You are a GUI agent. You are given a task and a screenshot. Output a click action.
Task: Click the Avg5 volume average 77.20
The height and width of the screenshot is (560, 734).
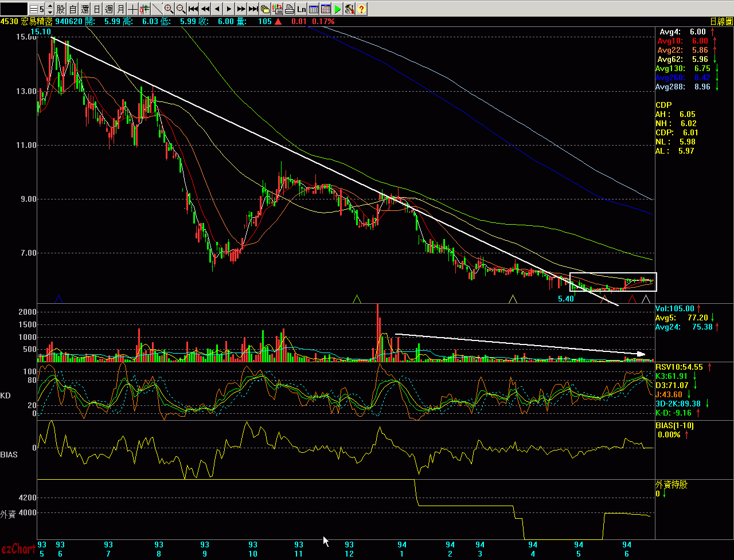pyautogui.click(x=683, y=318)
